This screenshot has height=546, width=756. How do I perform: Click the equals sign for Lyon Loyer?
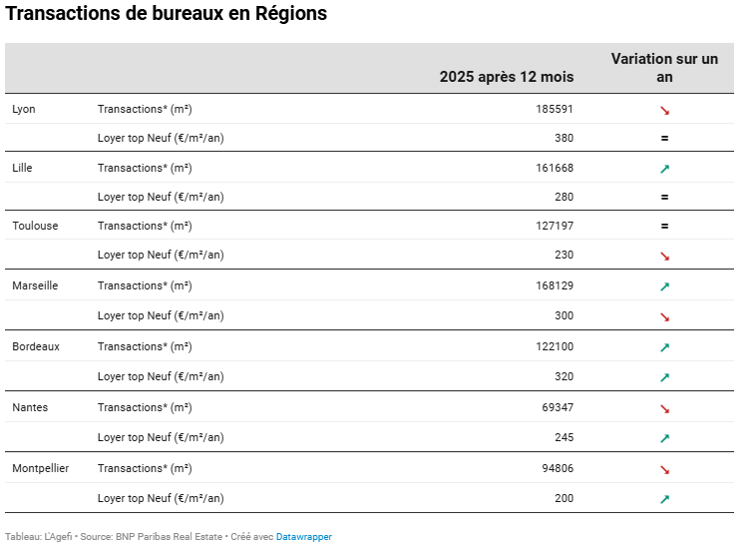pyautogui.click(x=664, y=139)
